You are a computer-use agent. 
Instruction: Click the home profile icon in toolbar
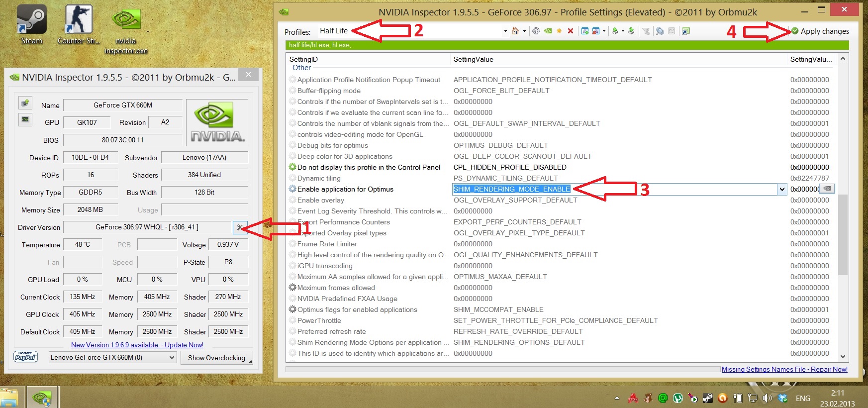(x=515, y=31)
